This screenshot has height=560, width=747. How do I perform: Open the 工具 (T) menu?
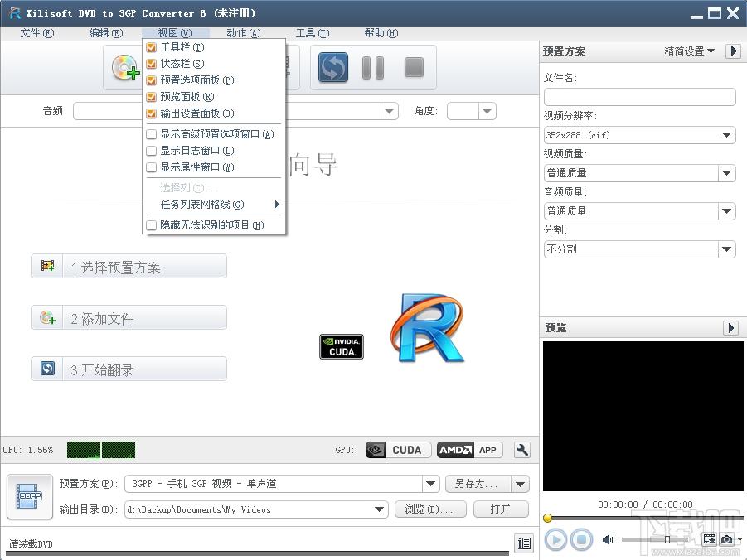pos(312,33)
